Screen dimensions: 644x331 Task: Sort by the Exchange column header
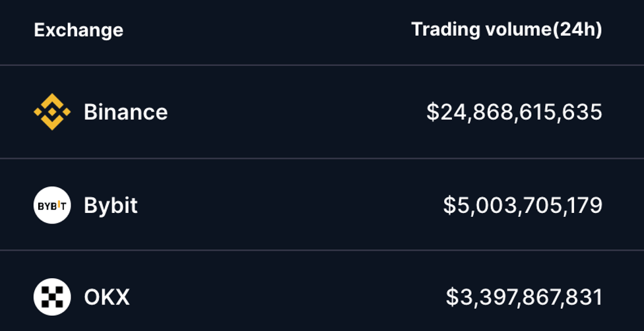coord(79,30)
